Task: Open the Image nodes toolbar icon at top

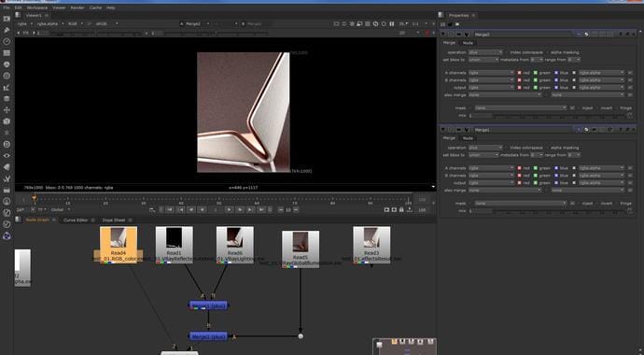Action: coord(7,19)
